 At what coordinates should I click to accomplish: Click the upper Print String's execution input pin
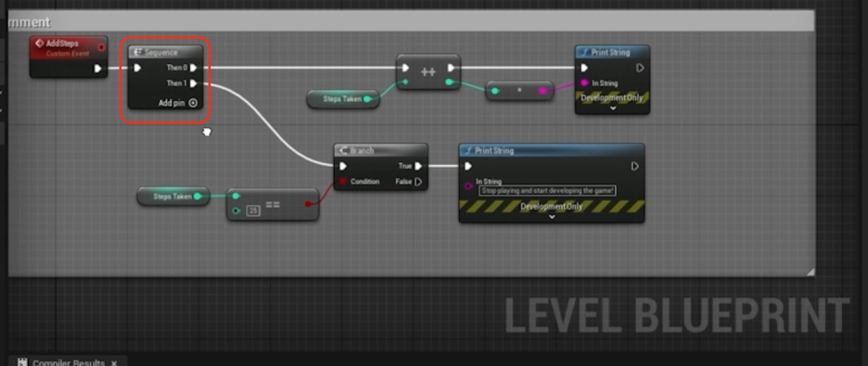[x=584, y=68]
